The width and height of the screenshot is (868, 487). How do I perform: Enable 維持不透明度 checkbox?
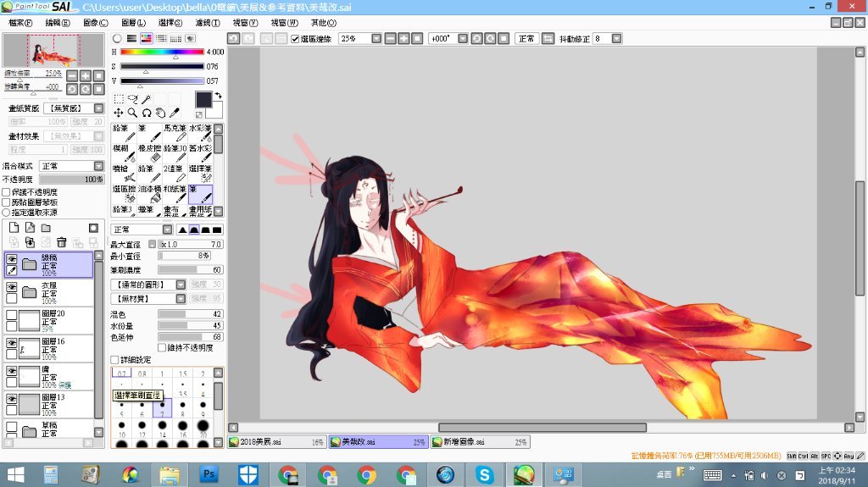click(162, 347)
